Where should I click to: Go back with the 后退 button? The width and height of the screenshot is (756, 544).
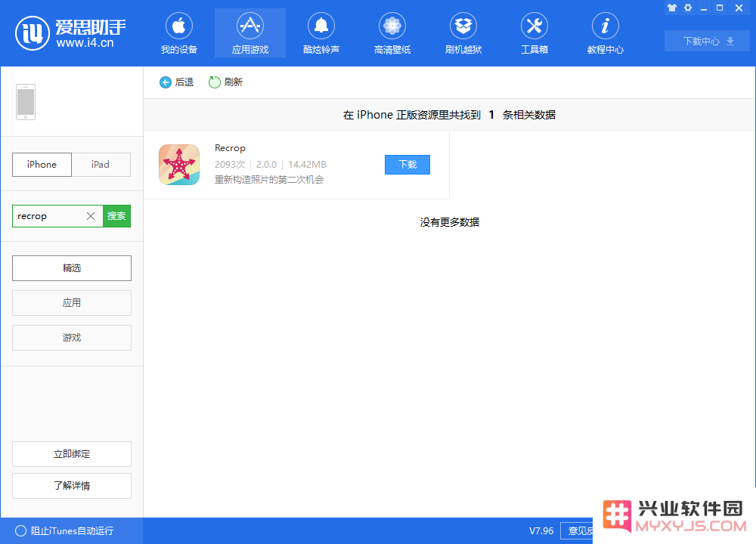(176, 82)
